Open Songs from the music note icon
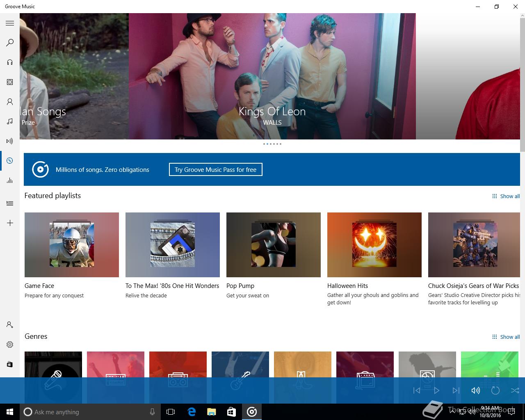The height and width of the screenshot is (420, 525). 10,121
